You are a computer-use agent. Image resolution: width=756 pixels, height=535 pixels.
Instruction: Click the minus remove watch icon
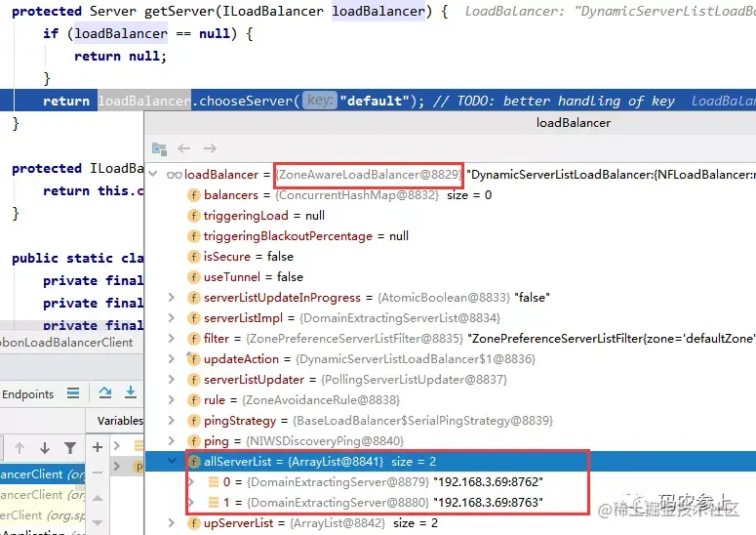coord(98,473)
